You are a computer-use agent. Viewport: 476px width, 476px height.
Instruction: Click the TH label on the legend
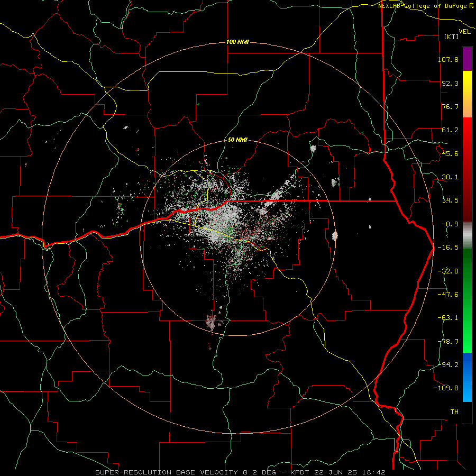click(x=454, y=412)
